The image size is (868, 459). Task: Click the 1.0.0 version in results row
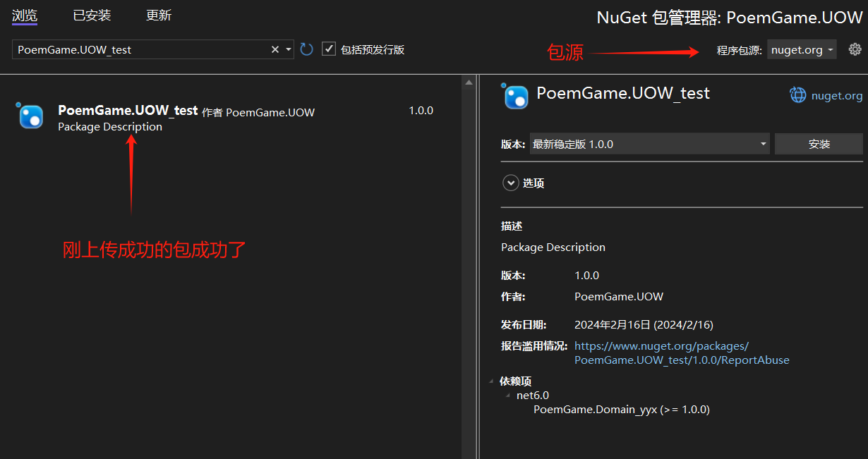coord(421,111)
